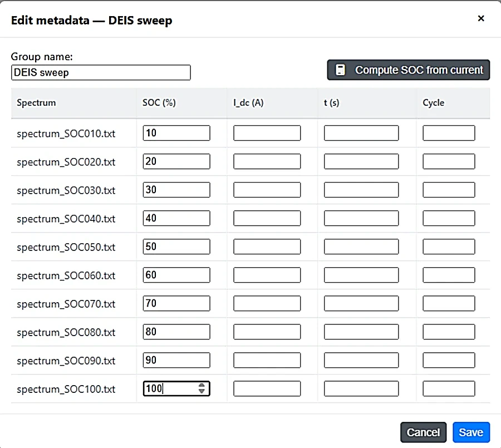This screenshot has height=448, width=501.
Task: Click the SOC field for spectrum_SOC010.txt
Action: 176,133
